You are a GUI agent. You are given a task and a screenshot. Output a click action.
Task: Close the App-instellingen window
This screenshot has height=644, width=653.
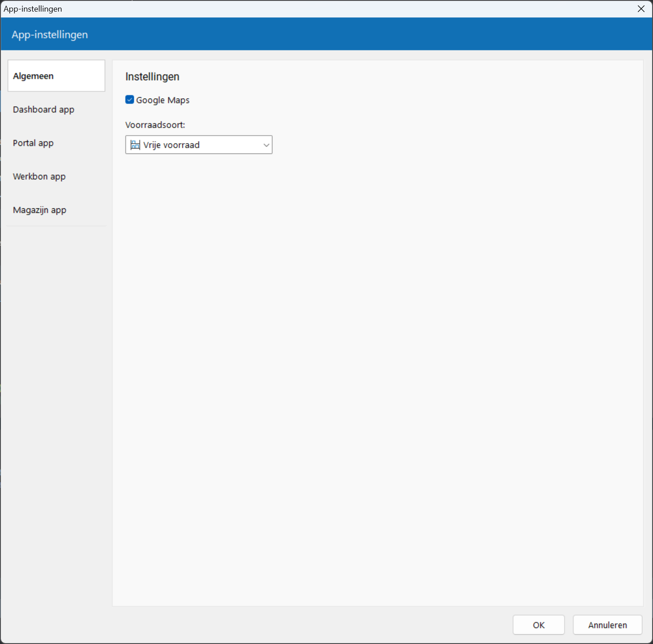(641, 9)
